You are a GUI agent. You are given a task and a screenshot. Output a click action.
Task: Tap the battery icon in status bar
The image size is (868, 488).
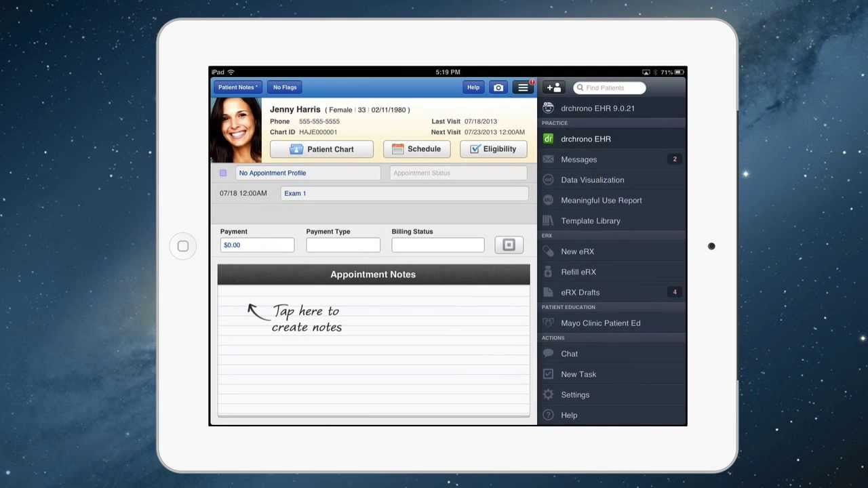[x=680, y=72]
